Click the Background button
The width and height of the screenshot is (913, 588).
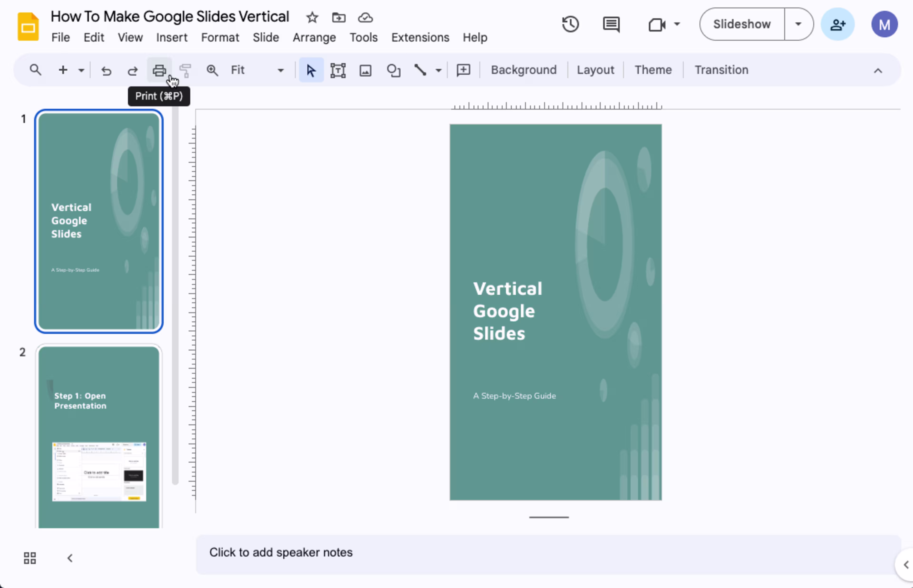pos(524,70)
